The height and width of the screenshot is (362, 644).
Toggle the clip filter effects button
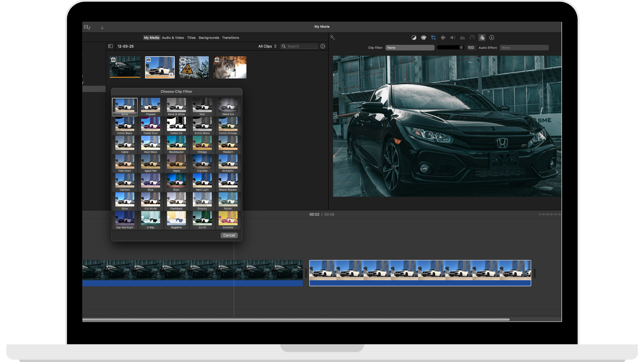coord(482,38)
